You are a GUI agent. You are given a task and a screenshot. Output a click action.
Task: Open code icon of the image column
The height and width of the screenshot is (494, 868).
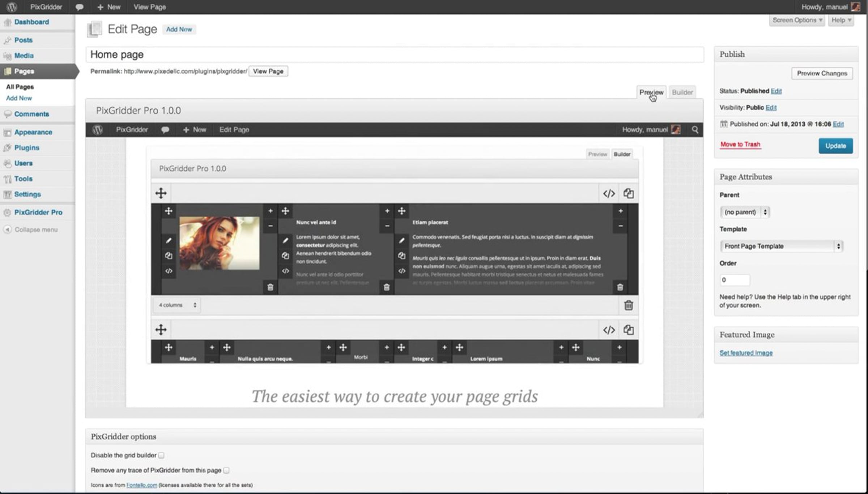click(169, 271)
